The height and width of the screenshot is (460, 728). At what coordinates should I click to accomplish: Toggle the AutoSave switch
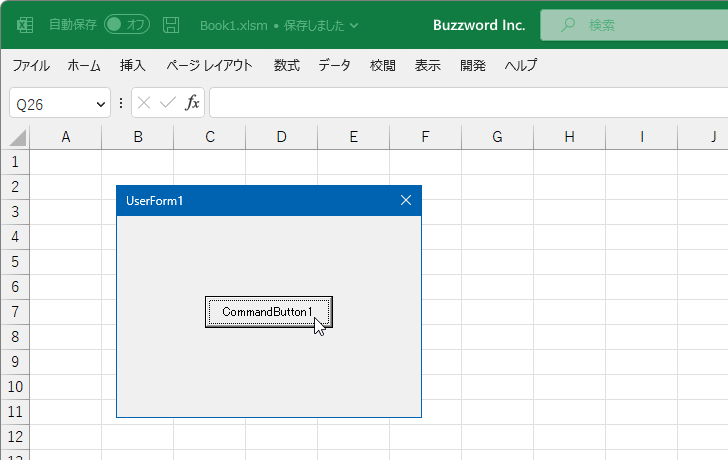pos(127,25)
